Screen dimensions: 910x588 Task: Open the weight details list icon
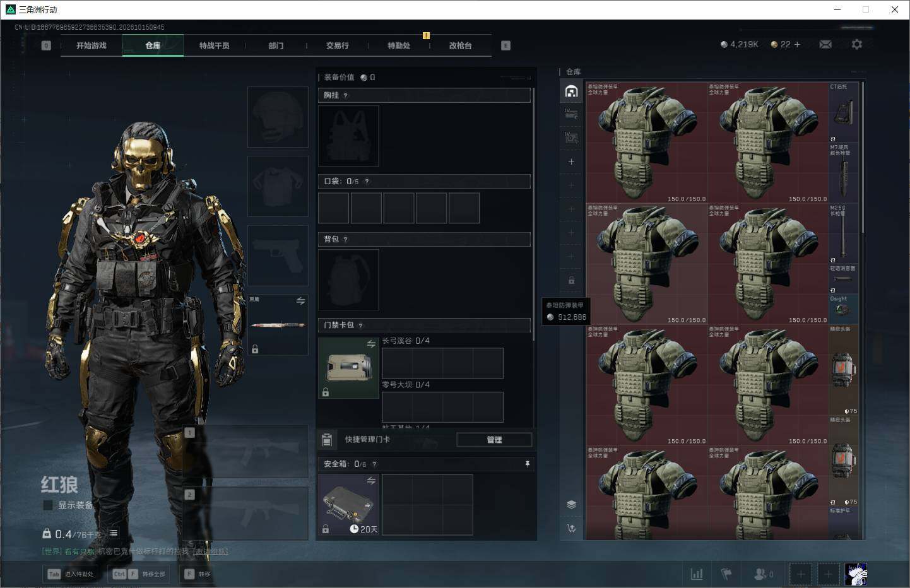click(x=114, y=533)
